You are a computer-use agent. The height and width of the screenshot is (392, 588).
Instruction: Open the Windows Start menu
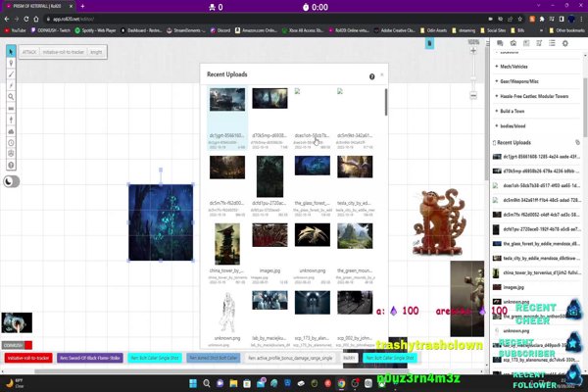click(193, 383)
